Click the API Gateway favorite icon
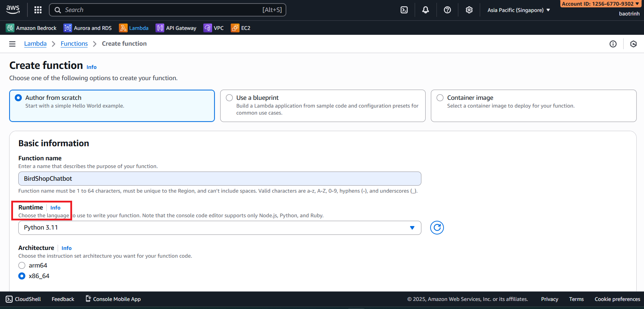The height and width of the screenshot is (309, 644). (x=160, y=28)
